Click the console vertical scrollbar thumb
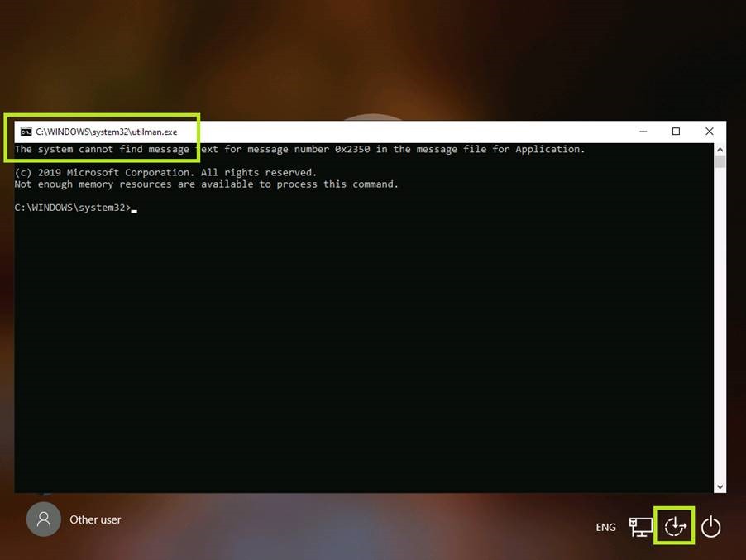The image size is (746, 560). click(x=720, y=161)
